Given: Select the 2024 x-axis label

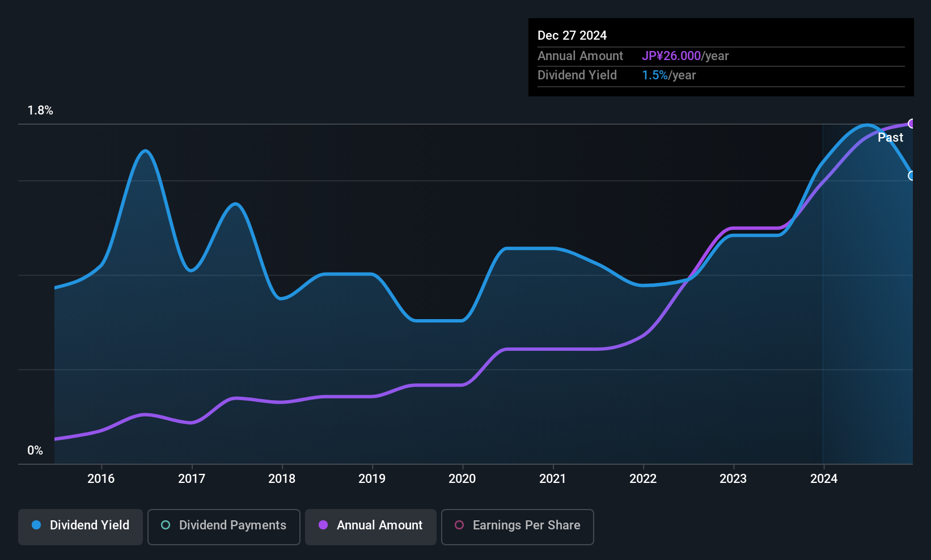Looking at the screenshot, I should pyautogui.click(x=824, y=479).
